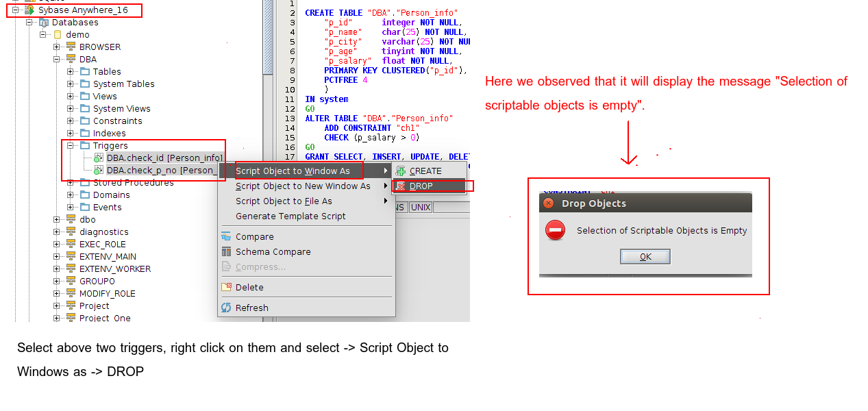Click the 'PCTFREE 4' line in SQL editor
The width and height of the screenshot is (868, 411).
pyautogui.click(x=346, y=80)
